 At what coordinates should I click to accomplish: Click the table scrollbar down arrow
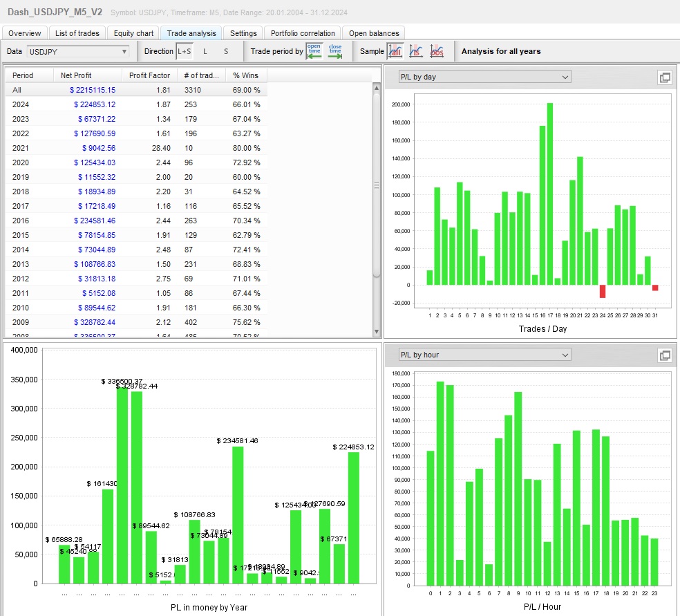[377, 333]
